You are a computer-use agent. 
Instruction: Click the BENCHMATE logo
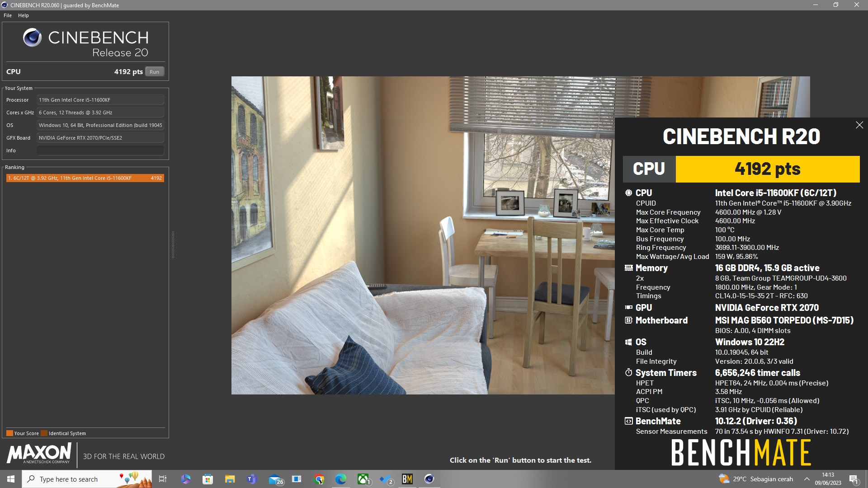pos(741,453)
